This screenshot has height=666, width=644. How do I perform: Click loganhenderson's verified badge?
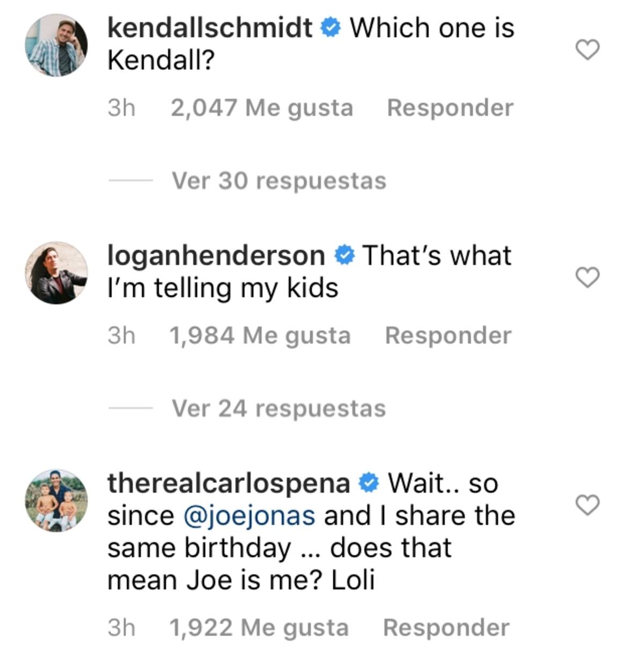[x=344, y=256]
